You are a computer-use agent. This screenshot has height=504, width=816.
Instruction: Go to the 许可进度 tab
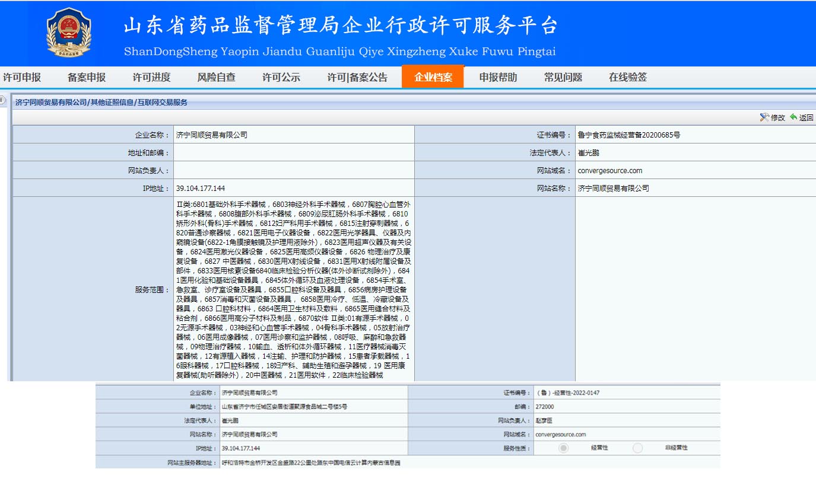point(151,77)
